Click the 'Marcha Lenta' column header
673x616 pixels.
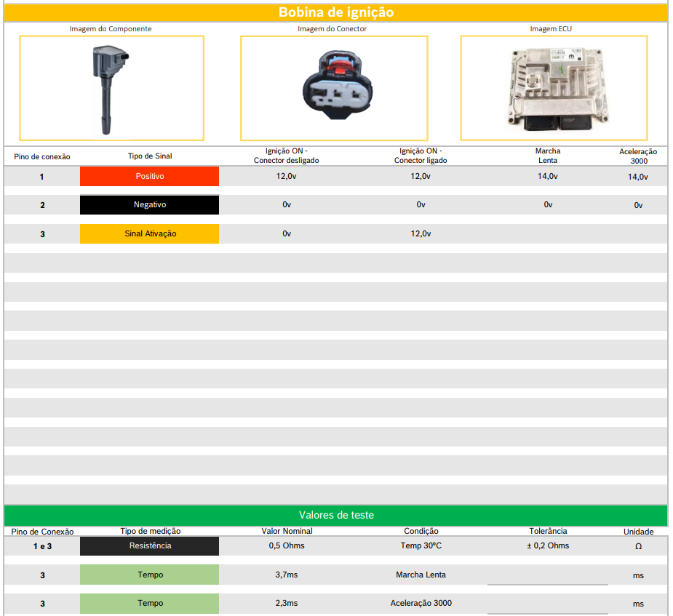click(x=548, y=156)
